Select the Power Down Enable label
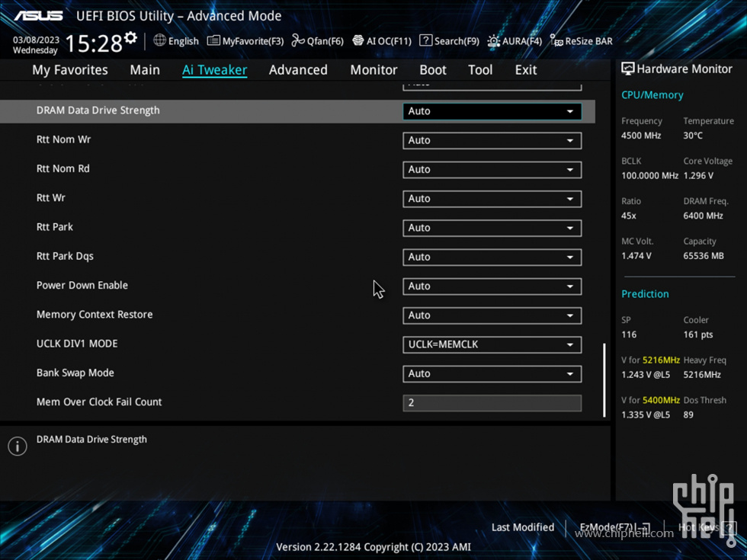The image size is (747, 560). (x=82, y=285)
